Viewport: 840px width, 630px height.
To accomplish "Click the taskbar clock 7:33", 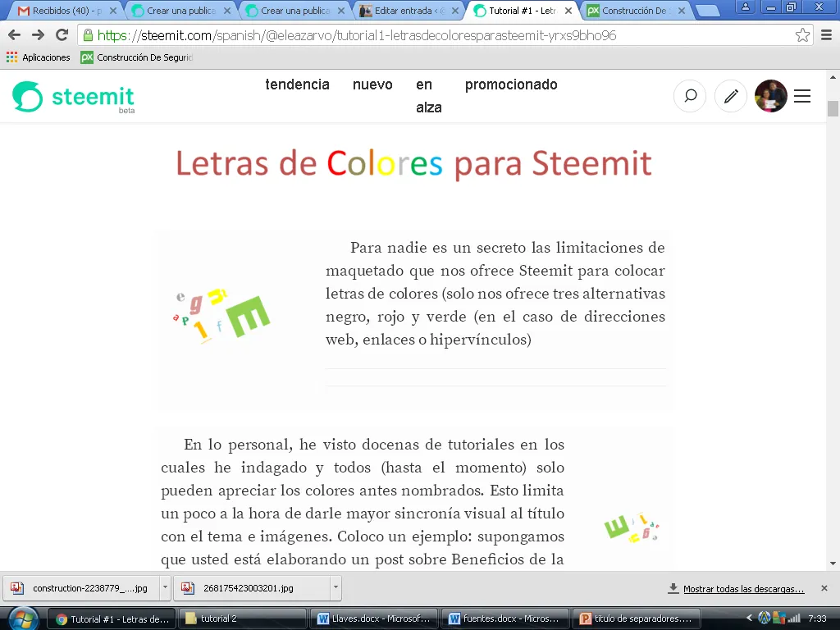I will point(818,619).
